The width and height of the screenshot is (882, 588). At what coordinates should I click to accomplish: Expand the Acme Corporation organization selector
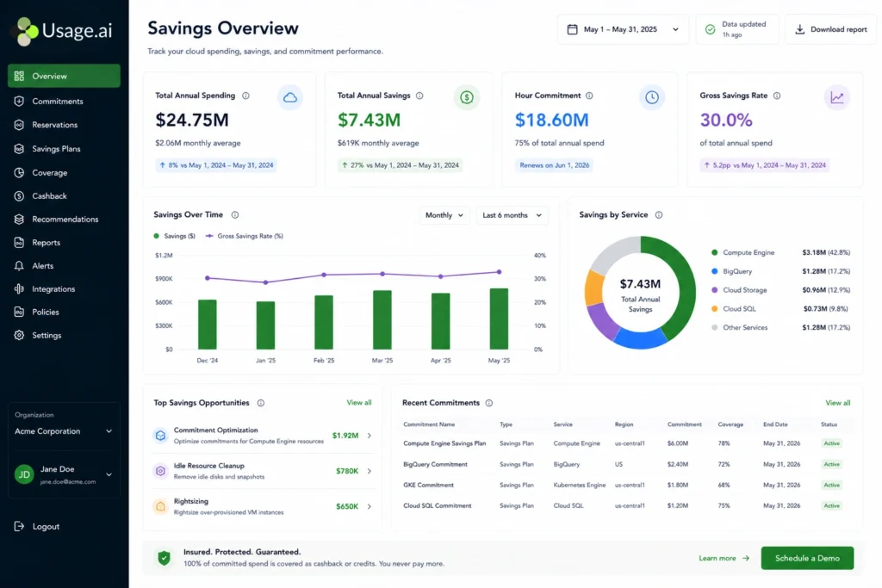pos(64,431)
